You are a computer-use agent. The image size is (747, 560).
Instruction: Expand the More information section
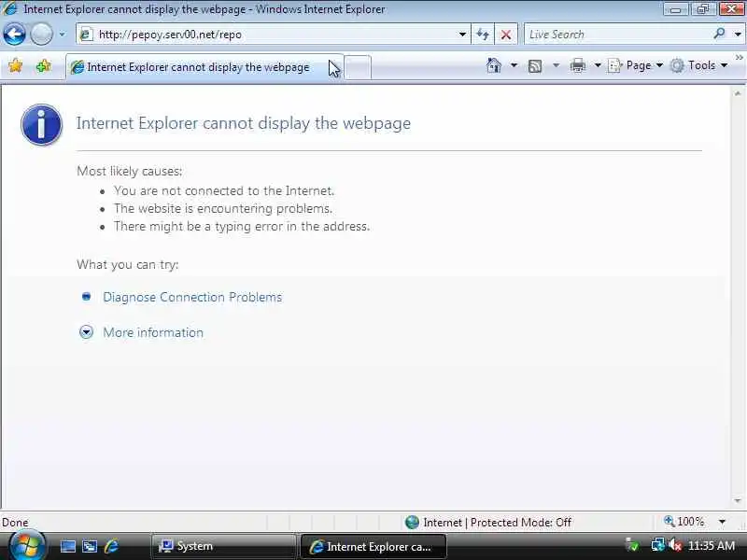(86, 332)
